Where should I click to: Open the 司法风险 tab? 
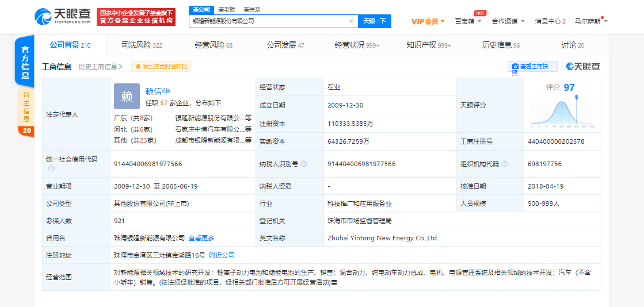coord(142,45)
